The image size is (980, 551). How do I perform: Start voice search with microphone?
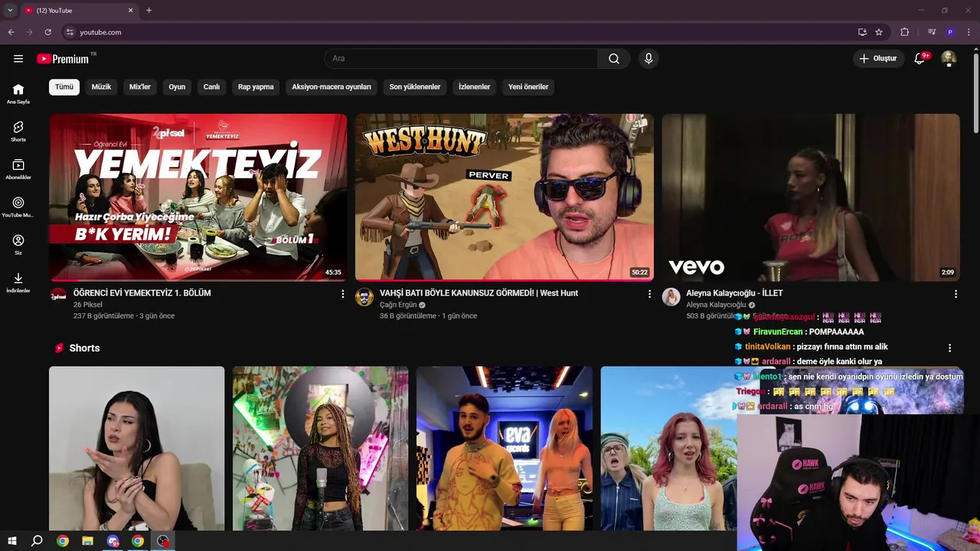(x=648, y=59)
